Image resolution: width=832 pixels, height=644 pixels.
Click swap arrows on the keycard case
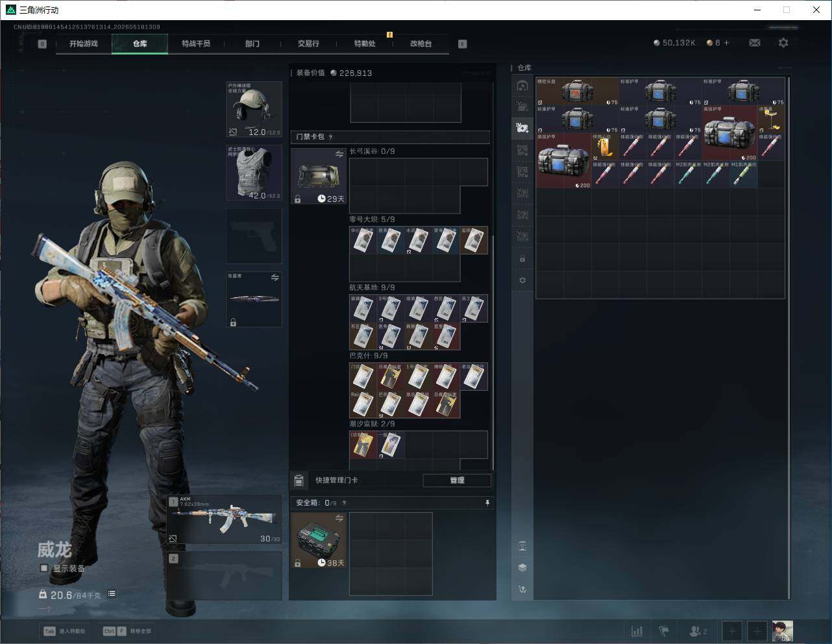tap(339, 154)
